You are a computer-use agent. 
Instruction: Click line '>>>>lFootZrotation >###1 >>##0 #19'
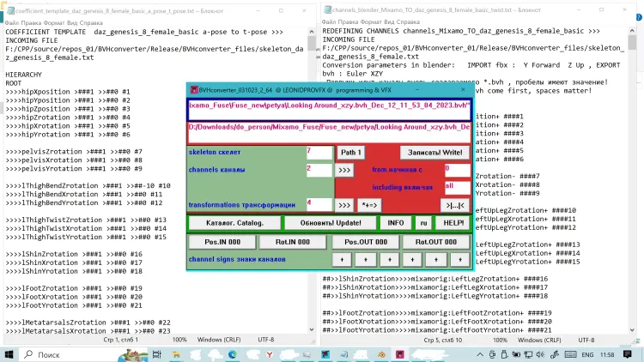point(74,288)
